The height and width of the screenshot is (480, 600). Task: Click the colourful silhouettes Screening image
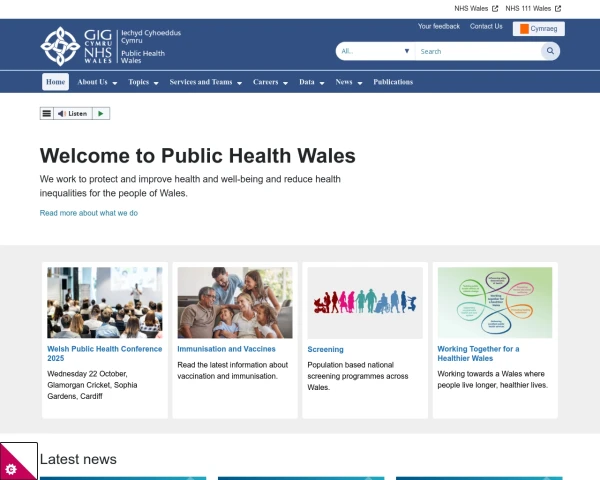click(365, 303)
